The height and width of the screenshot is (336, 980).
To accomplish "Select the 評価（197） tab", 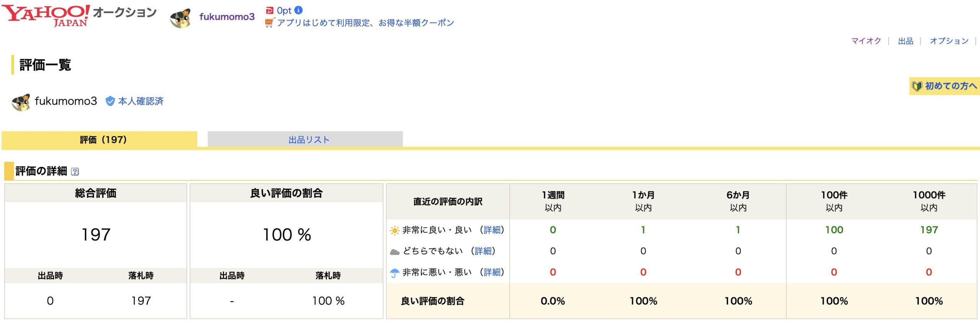I will tap(103, 139).
